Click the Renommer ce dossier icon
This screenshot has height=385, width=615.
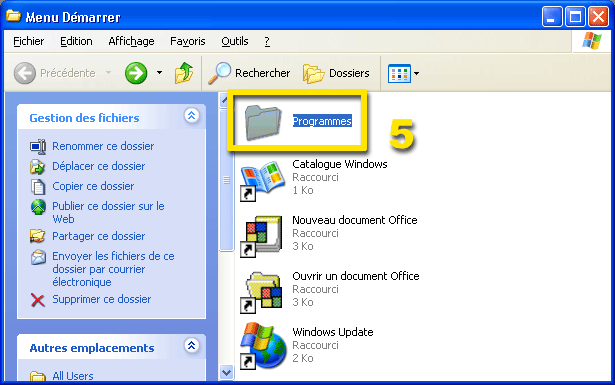[38, 147]
